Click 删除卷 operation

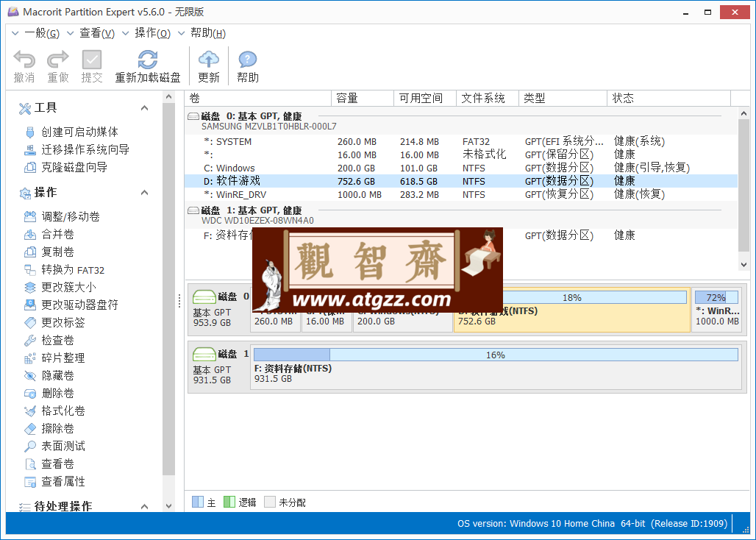point(57,394)
